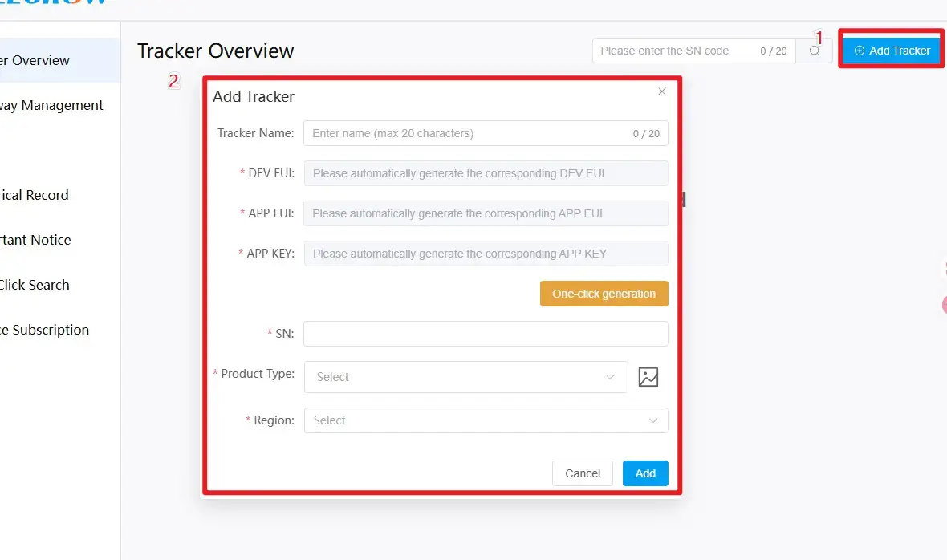Close the Add Tracker dialog with X
The height and width of the screenshot is (560, 947).
pyautogui.click(x=662, y=91)
